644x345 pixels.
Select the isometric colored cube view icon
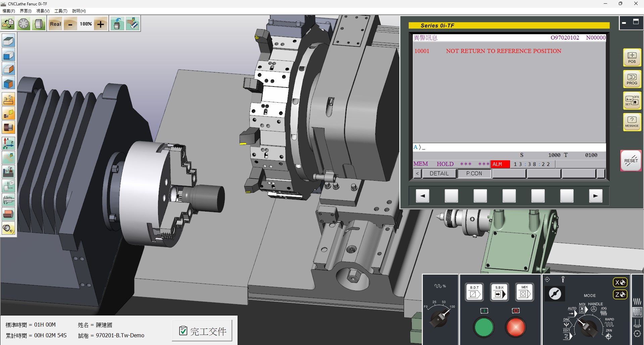8,83
